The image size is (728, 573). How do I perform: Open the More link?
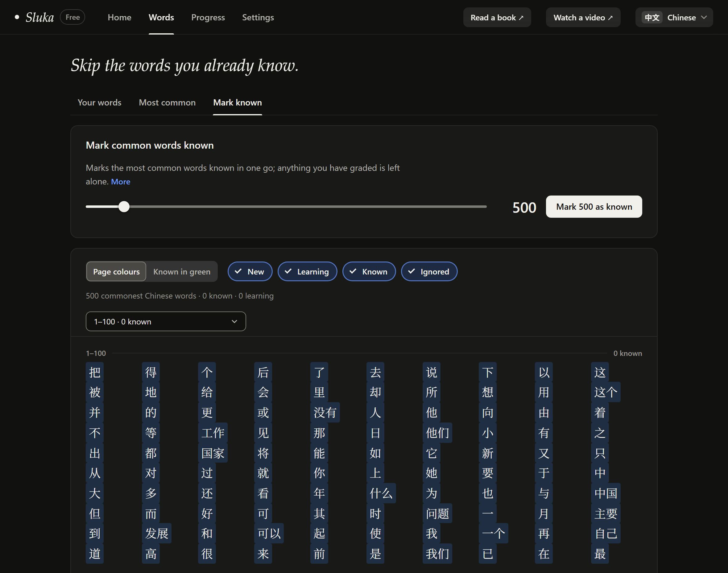pos(120,182)
